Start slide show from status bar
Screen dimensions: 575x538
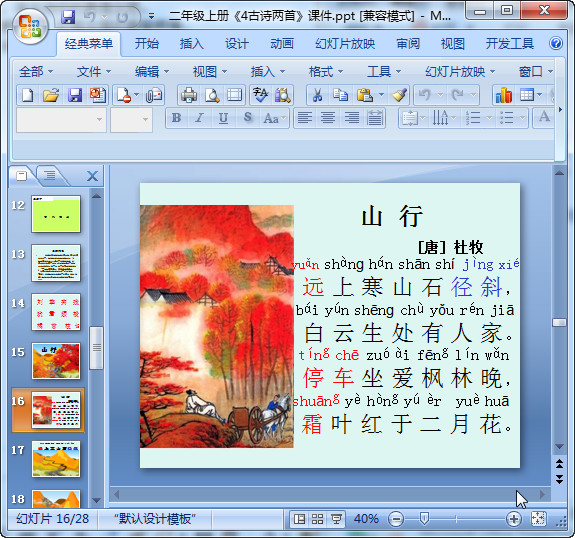336,519
